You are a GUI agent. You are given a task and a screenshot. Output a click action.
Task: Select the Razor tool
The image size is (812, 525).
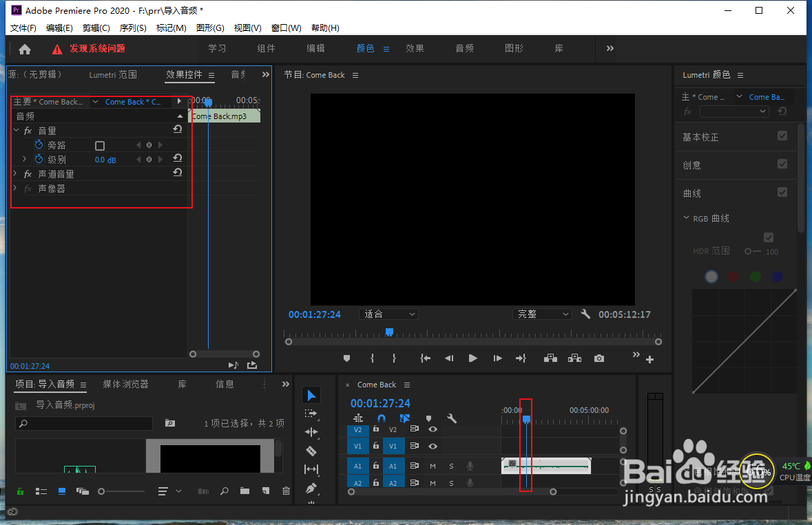tap(311, 451)
